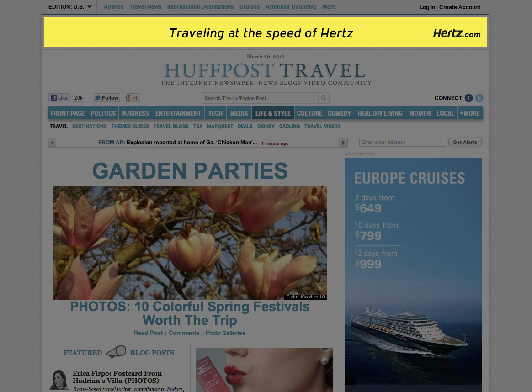
Task: Click the Hertz banner advertisement
Action: coord(266,32)
